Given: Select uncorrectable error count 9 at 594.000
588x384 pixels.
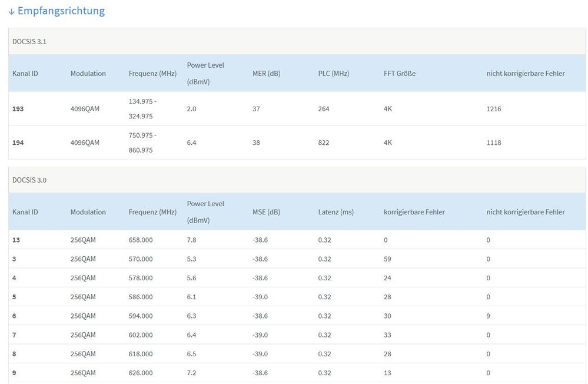Looking at the screenshot, I should (489, 316).
